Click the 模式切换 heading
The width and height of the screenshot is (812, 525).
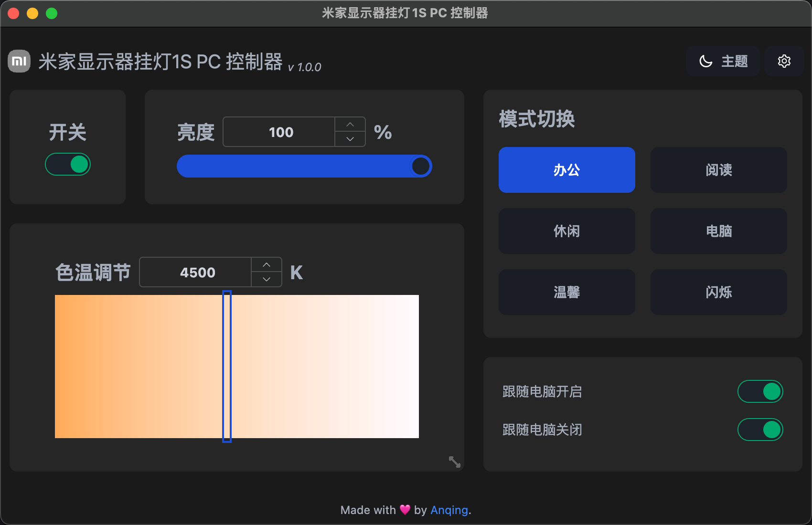(x=537, y=119)
